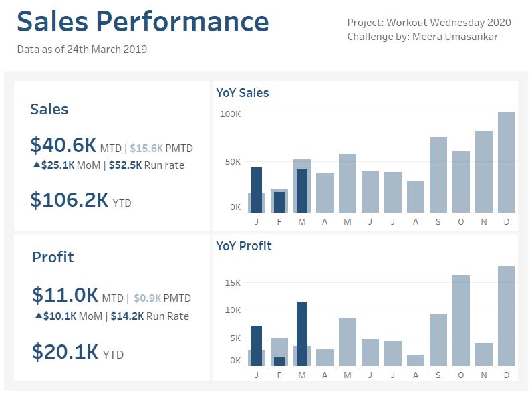Select the December bar in YoY Sales
Viewport: 532px width, 394px height.
[x=506, y=162]
